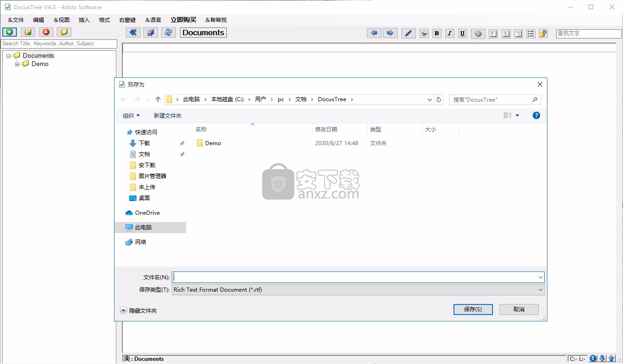Toggle underline formatting
This screenshot has width=623, height=364.
(x=463, y=33)
